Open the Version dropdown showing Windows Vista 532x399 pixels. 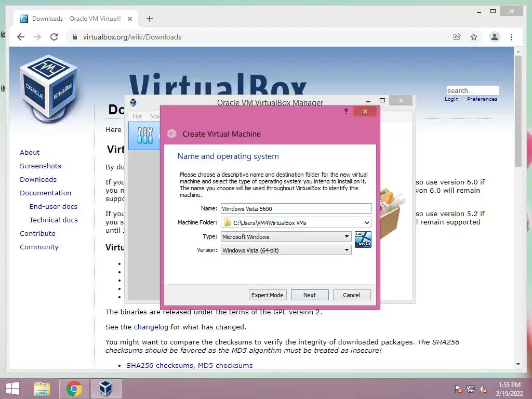[x=286, y=250]
